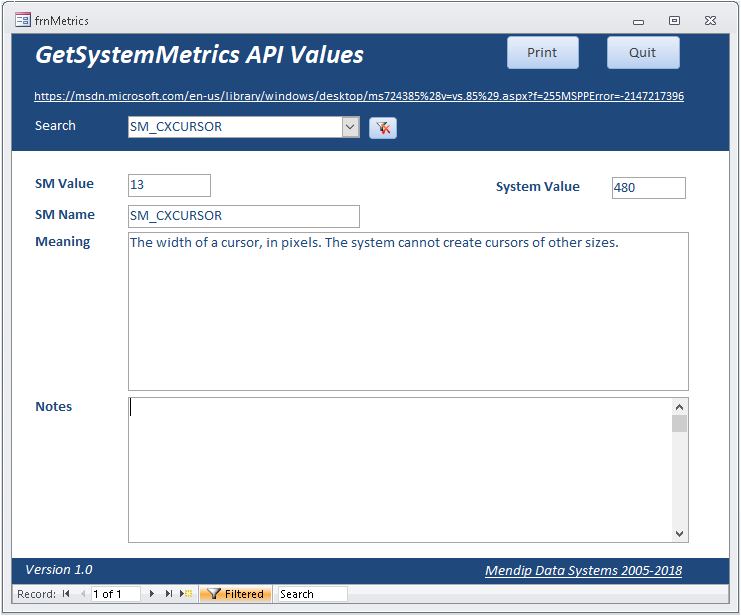Viewport: 741px width, 616px height.
Task: Open the Search combo box dropdown arrow
Action: (350, 127)
